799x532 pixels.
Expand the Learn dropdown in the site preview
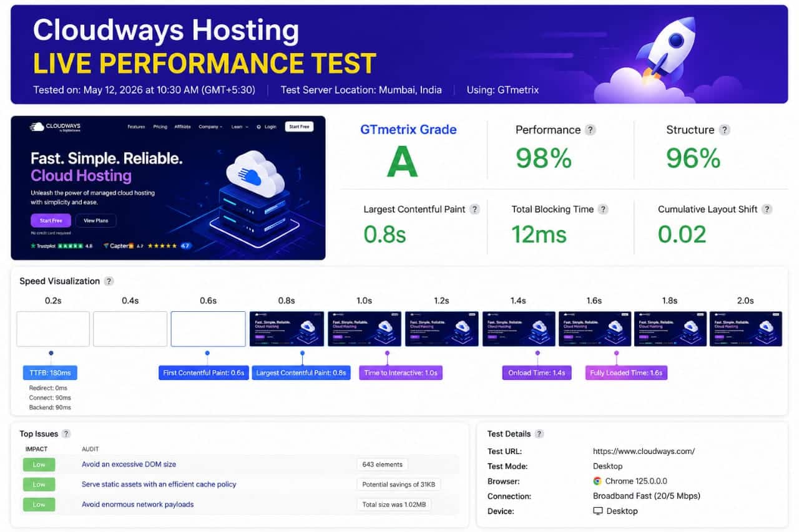240,127
